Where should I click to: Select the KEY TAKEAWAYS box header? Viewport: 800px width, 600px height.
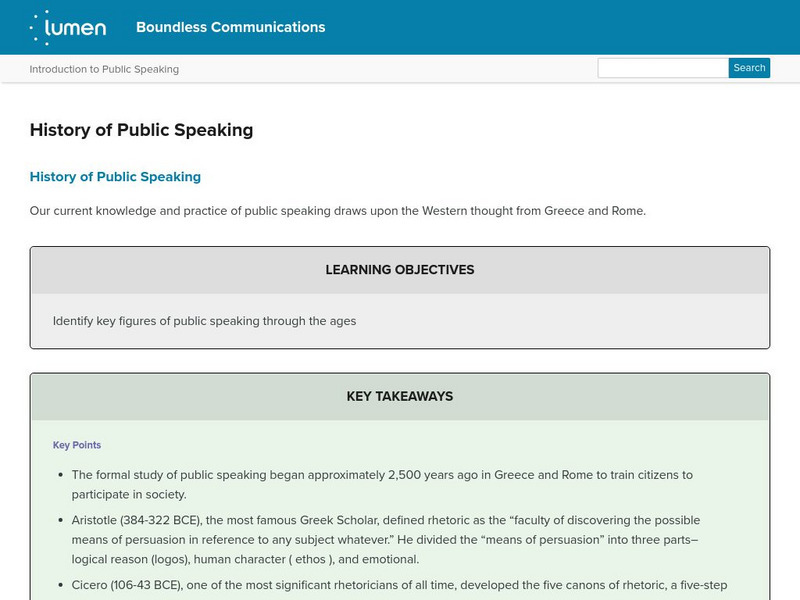coord(400,396)
